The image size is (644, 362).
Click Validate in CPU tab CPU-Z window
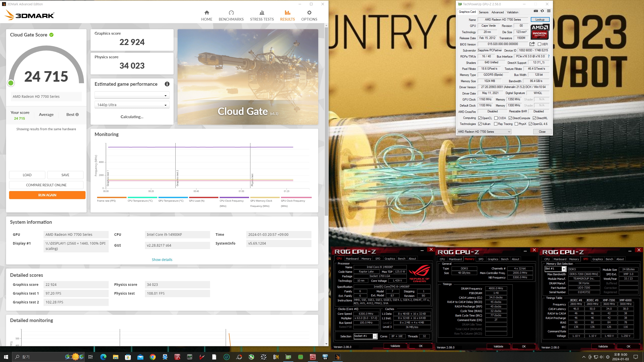tap(395, 346)
